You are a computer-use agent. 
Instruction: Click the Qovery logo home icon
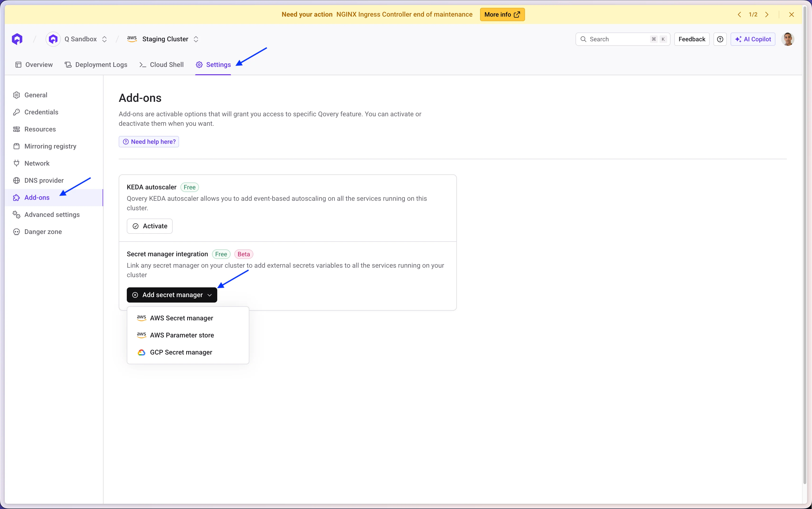(x=17, y=39)
